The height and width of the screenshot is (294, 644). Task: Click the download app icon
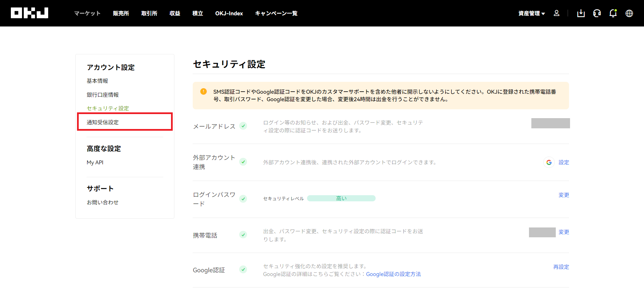(581, 13)
